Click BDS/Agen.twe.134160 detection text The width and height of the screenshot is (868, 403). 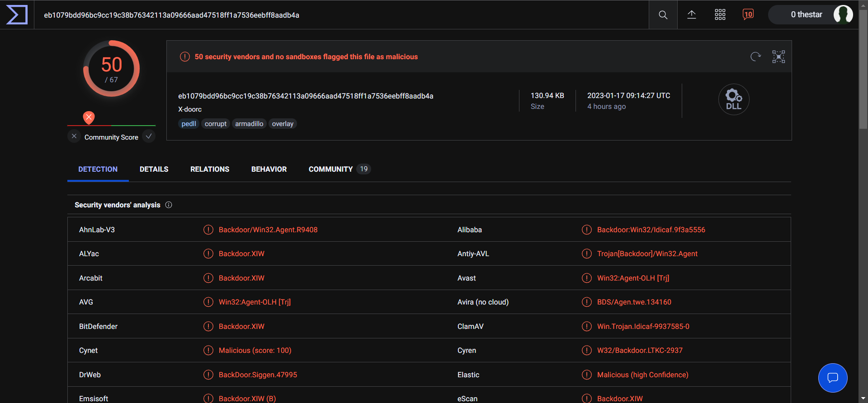click(x=634, y=302)
